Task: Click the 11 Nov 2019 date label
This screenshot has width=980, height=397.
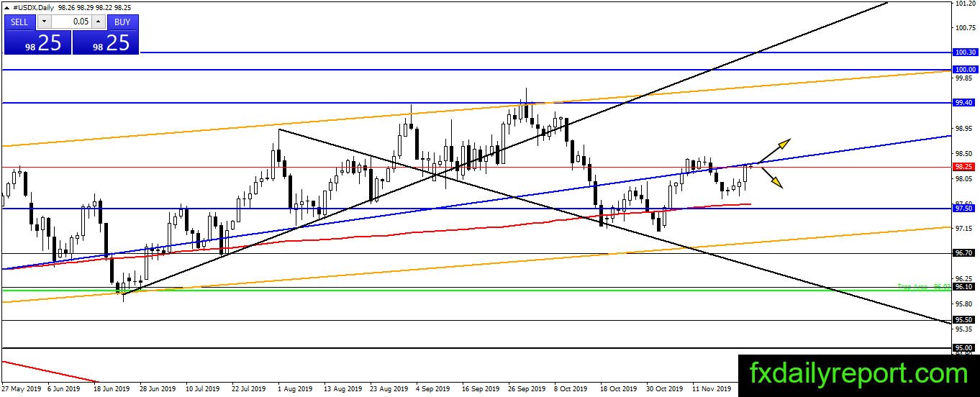Action: tap(712, 389)
